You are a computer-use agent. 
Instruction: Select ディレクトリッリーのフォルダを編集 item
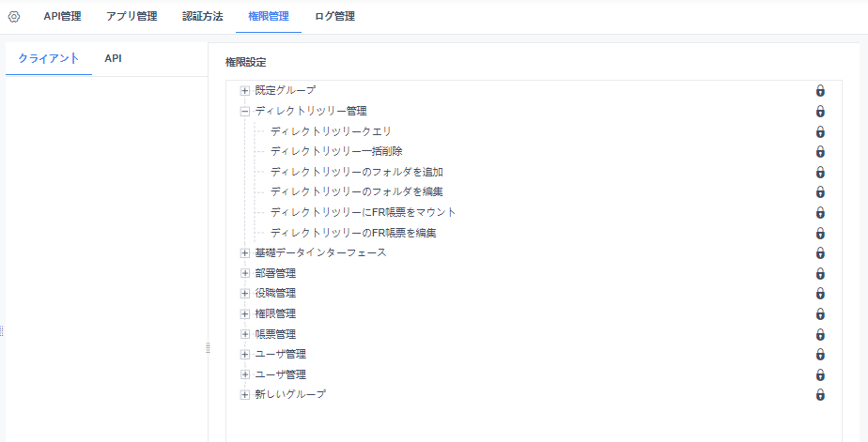[357, 192]
